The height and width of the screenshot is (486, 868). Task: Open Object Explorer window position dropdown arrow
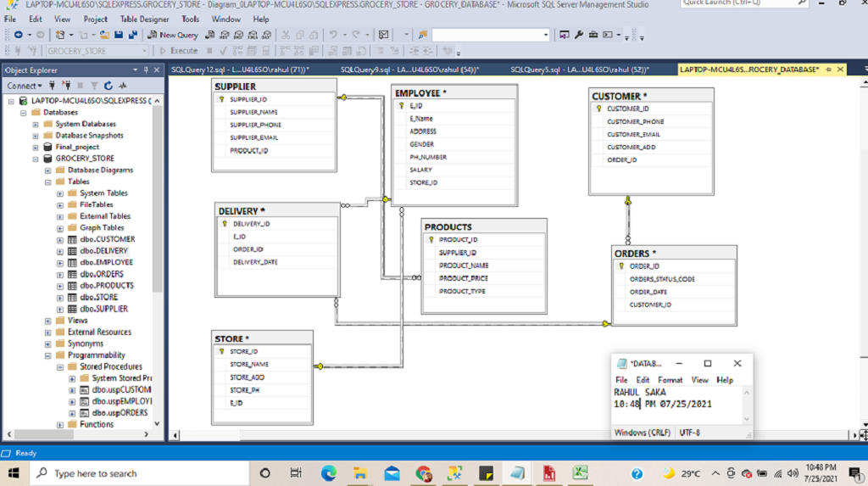(135, 70)
